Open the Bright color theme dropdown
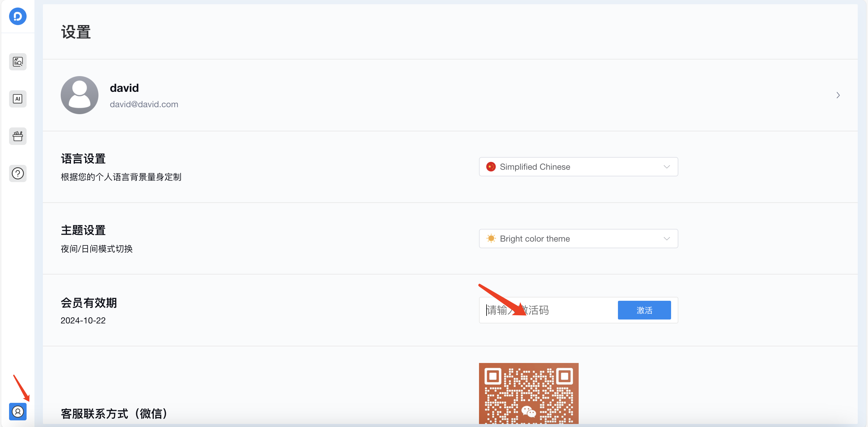Image resolution: width=868 pixels, height=427 pixels. [578, 239]
